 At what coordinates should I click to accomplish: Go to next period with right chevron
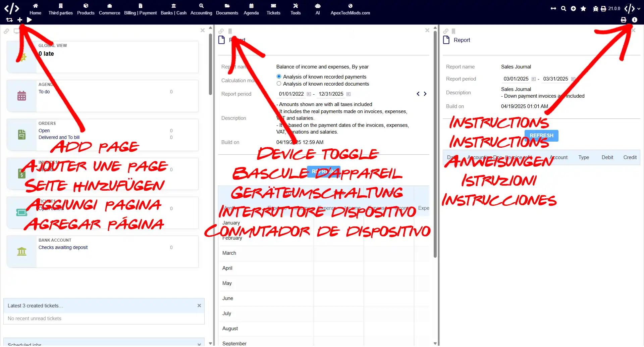pyautogui.click(x=425, y=94)
